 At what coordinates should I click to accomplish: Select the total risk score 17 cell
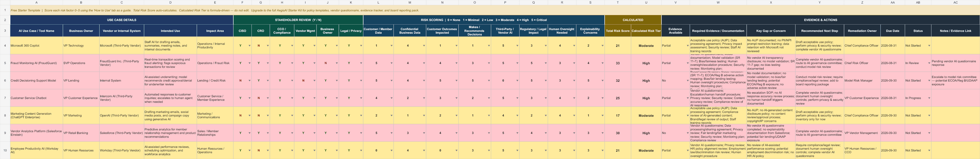click(618, 115)
